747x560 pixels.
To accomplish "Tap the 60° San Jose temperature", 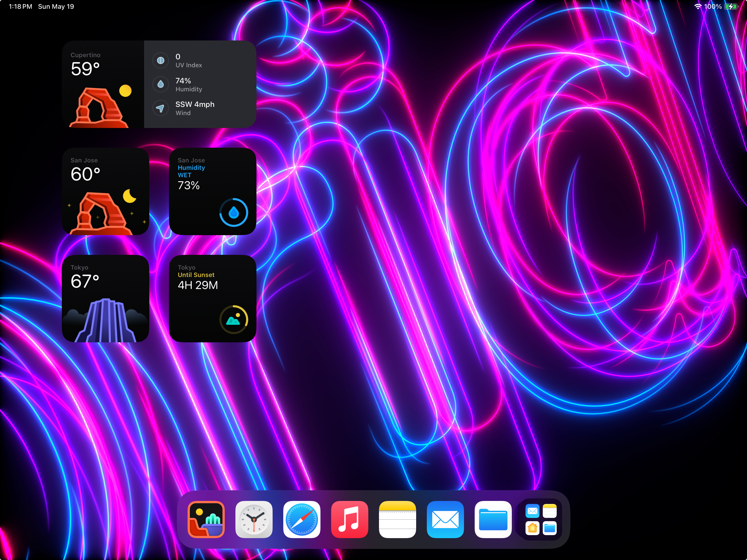I will pos(85,174).
